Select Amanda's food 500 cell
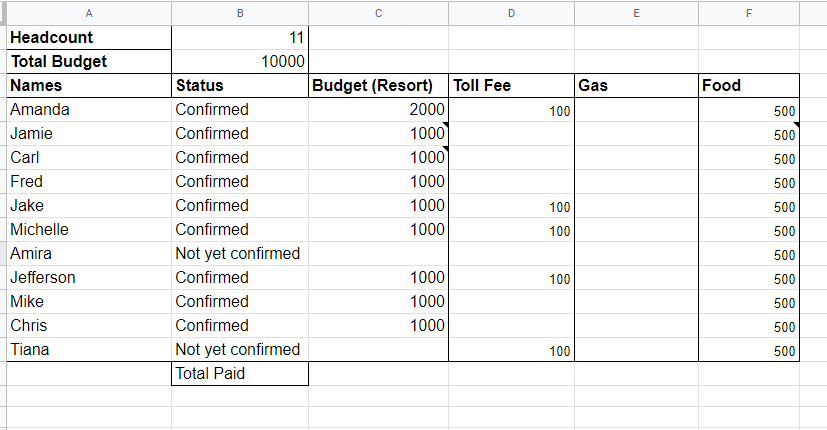This screenshot has width=827, height=430. (749, 110)
